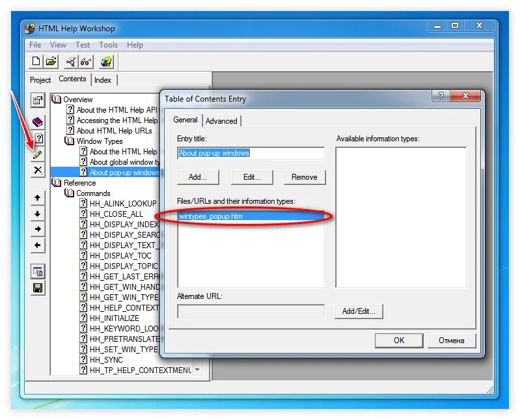Image resolution: width=520 pixels, height=420 pixels.
Task: Click the Alternate URL input field
Action: click(251, 311)
